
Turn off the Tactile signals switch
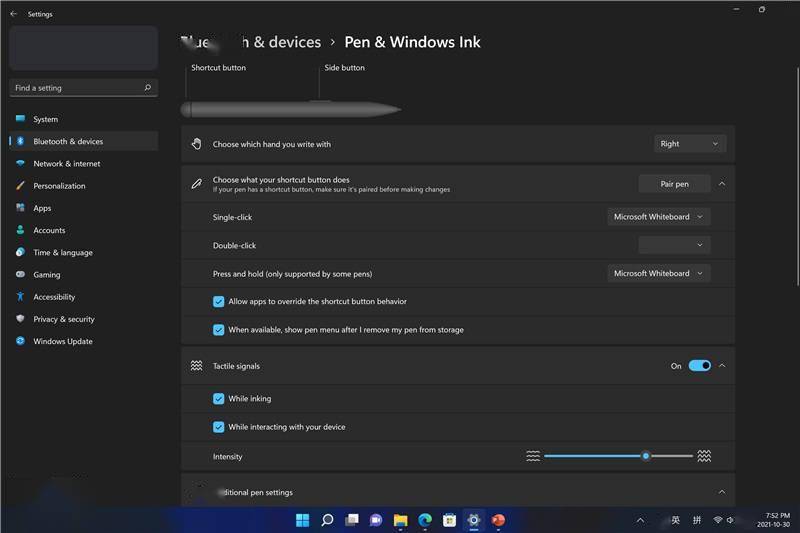[x=699, y=366]
